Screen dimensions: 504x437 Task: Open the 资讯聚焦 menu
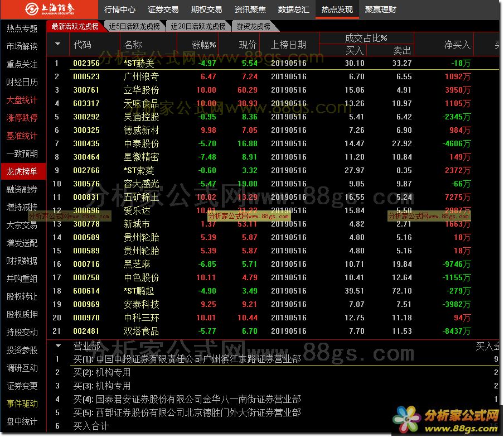[x=250, y=9]
